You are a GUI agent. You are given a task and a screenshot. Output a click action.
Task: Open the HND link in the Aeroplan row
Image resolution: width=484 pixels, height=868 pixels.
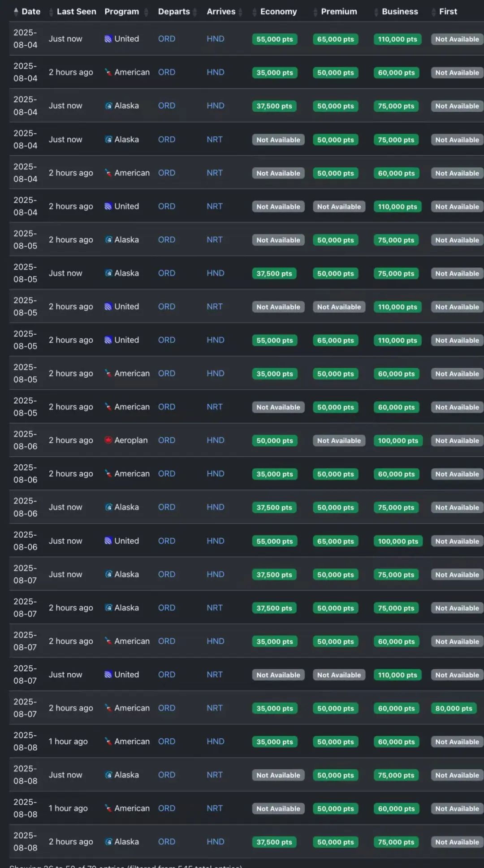(215, 441)
